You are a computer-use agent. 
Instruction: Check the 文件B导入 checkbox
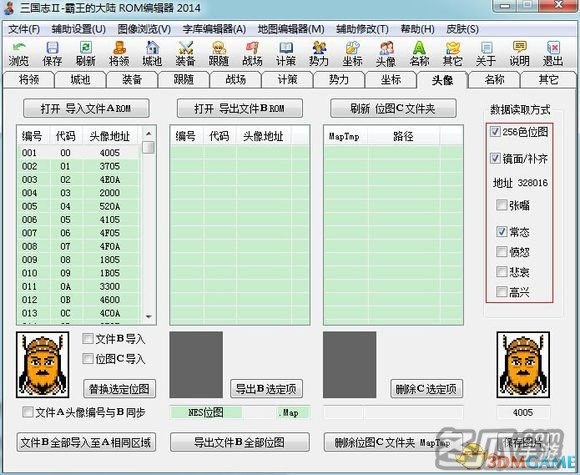coord(88,338)
